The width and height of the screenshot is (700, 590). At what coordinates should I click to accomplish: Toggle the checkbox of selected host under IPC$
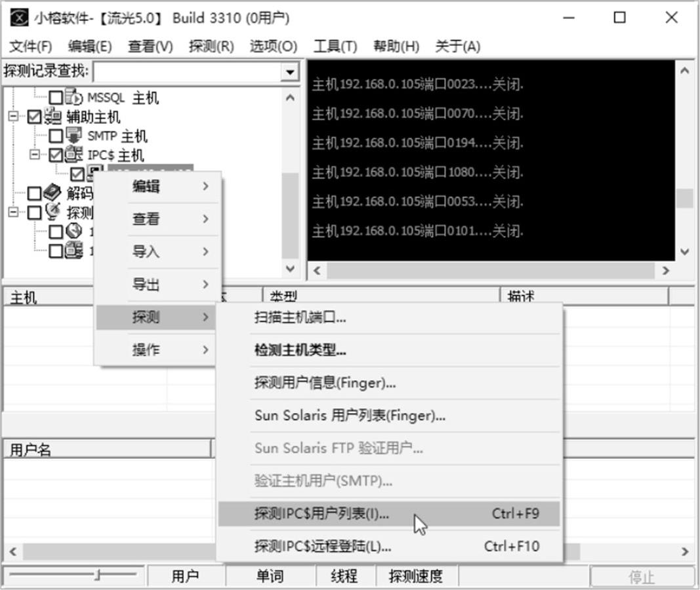[77, 174]
